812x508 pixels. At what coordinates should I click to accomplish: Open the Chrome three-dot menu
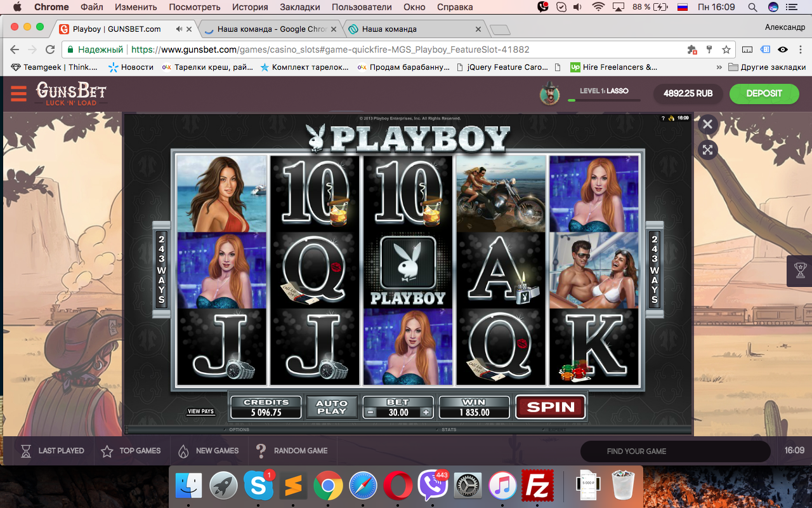801,50
